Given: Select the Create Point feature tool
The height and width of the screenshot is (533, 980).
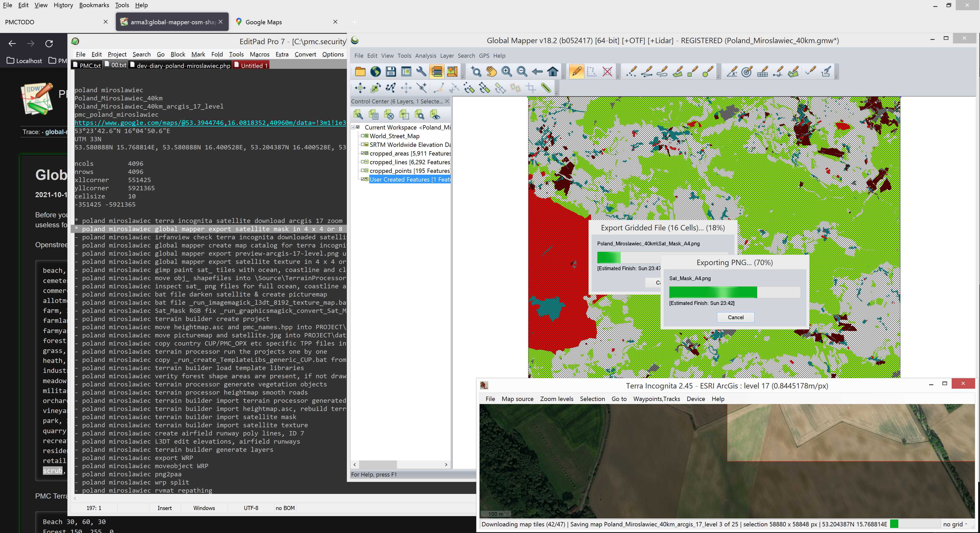Looking at the screenshot, I should (x=631, y=72).
